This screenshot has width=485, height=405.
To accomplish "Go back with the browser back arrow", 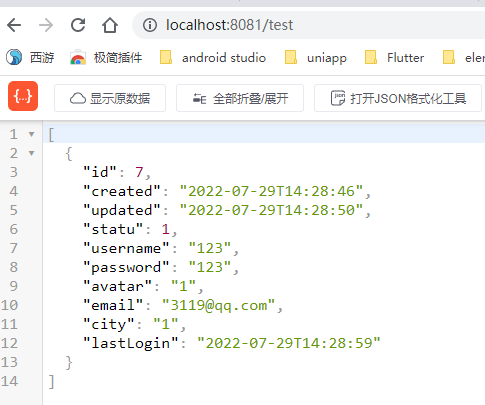I will (14, 25).
